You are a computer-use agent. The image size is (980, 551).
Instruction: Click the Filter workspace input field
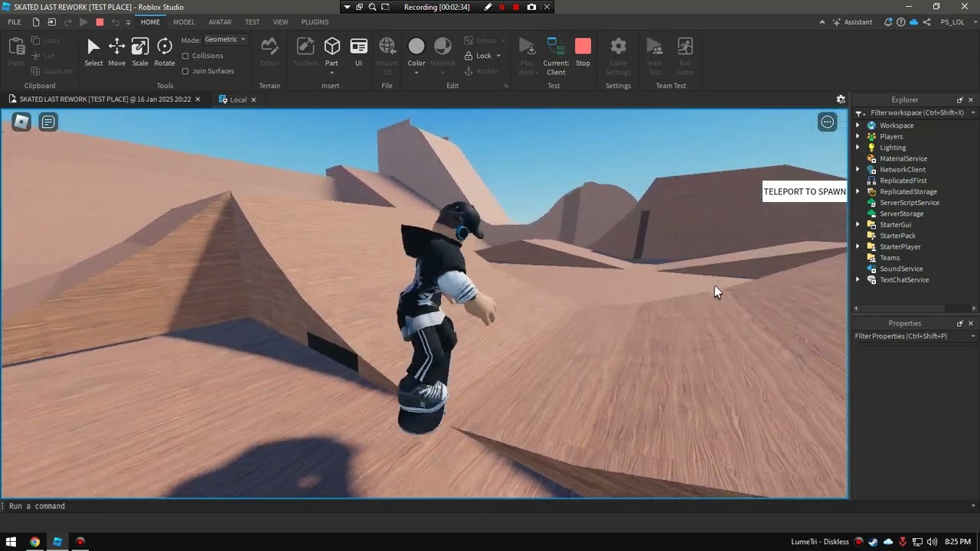tap(916, 112)
